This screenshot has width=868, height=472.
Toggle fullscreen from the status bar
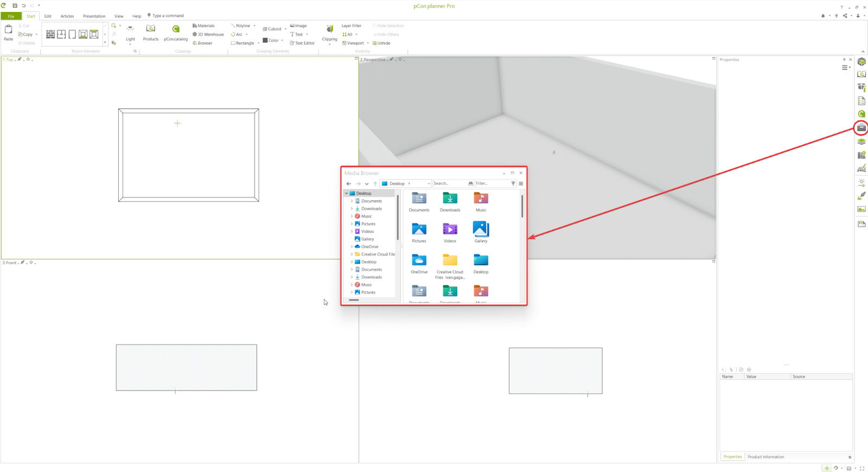[x=862, y=468]
